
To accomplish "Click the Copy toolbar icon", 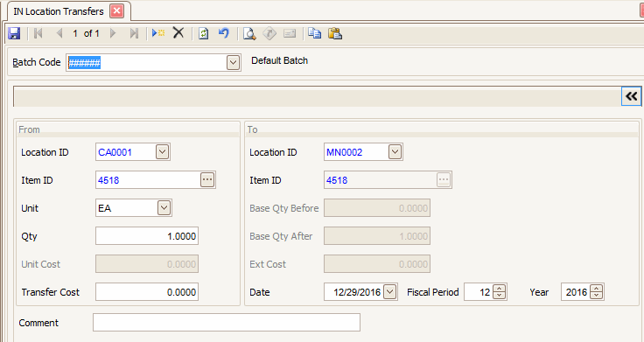I will (315, 33).
